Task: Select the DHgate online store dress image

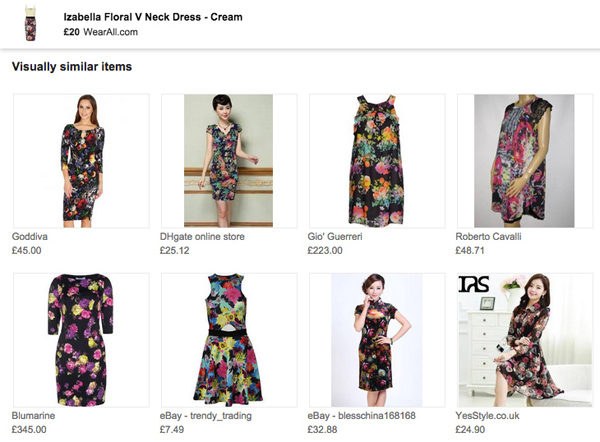Action: pyautogui.click(x=229, y=160)
